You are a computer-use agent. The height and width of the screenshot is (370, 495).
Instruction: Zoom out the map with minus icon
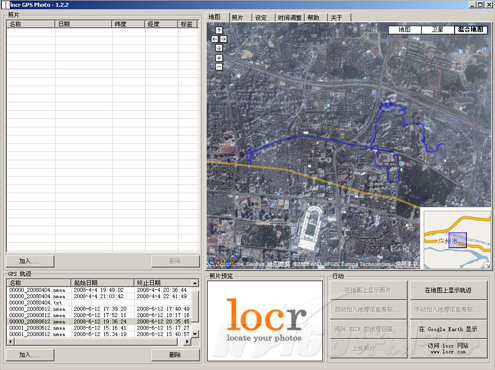pyautogui.click(x=219, y=67)
